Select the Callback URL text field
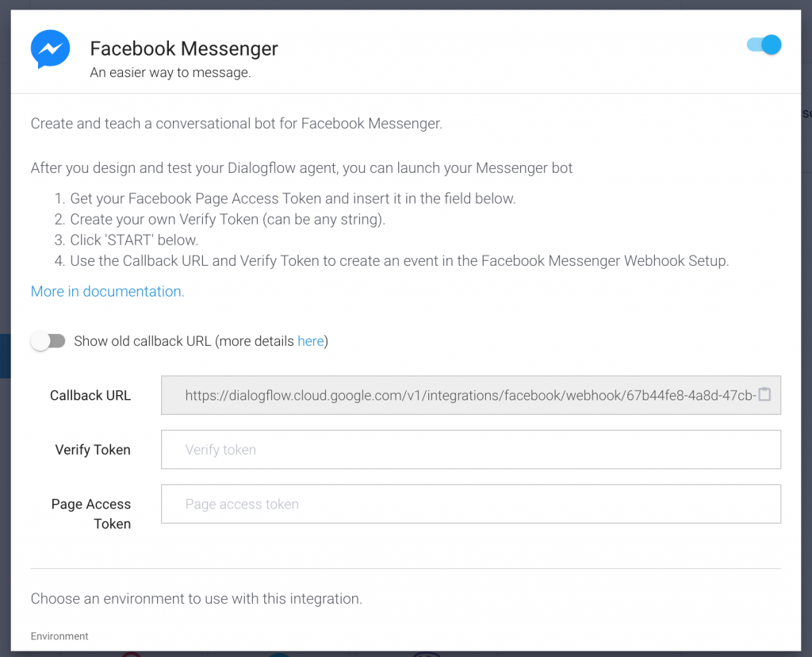812x657 pixels. (x=471, y=395)
